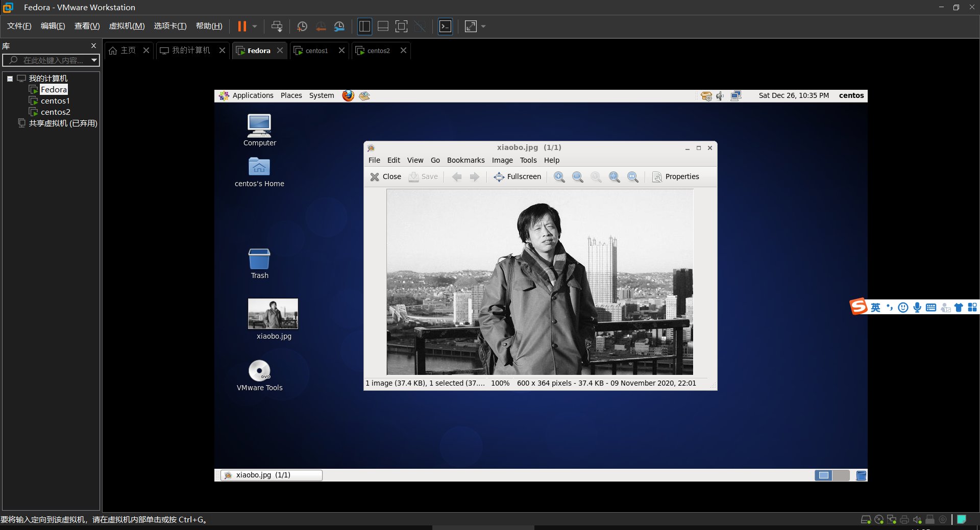The height and width of the screenshot is (530, 980).
Task: Click the zoom to fit window icon
Action: click(615, 176)
